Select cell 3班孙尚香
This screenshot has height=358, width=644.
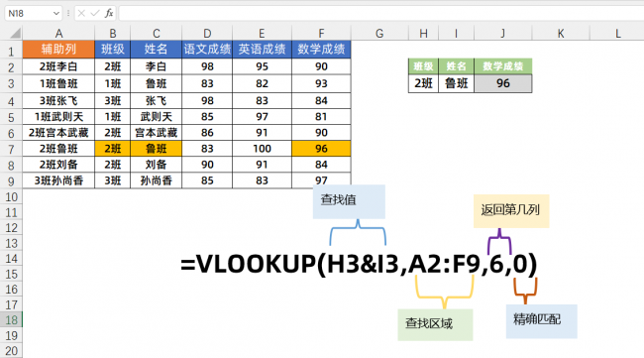tap(58, 180)
